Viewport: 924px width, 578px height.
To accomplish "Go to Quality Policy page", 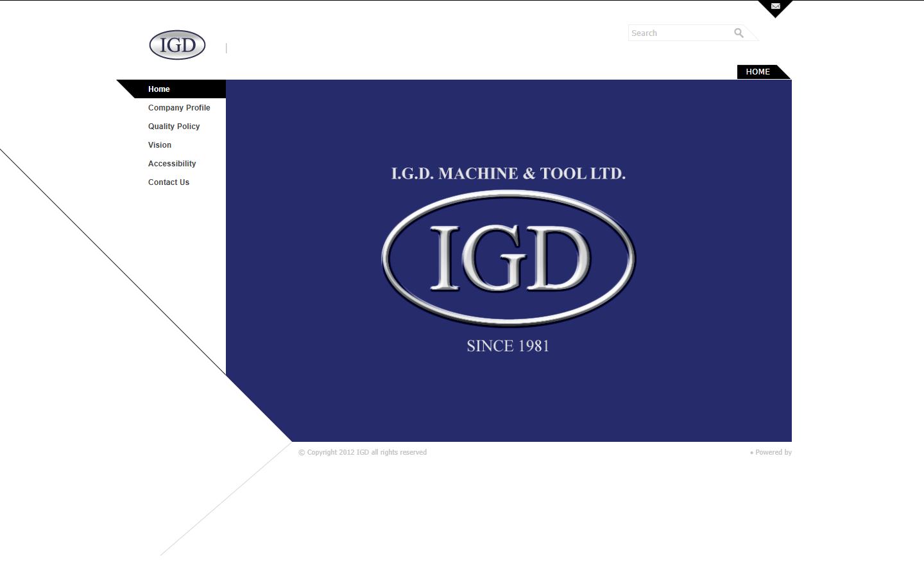I will pyautogui.click(x=174, y=127).
